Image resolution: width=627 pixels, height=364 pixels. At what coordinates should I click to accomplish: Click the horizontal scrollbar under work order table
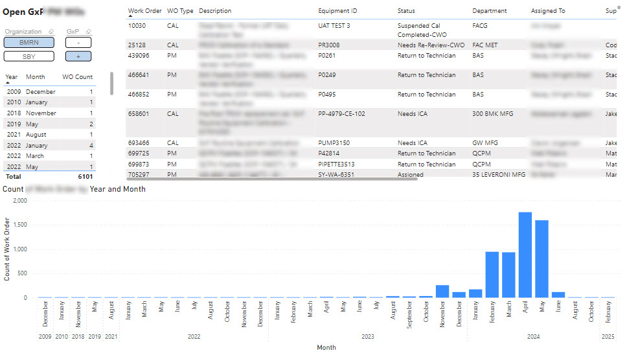pos(272,177)
